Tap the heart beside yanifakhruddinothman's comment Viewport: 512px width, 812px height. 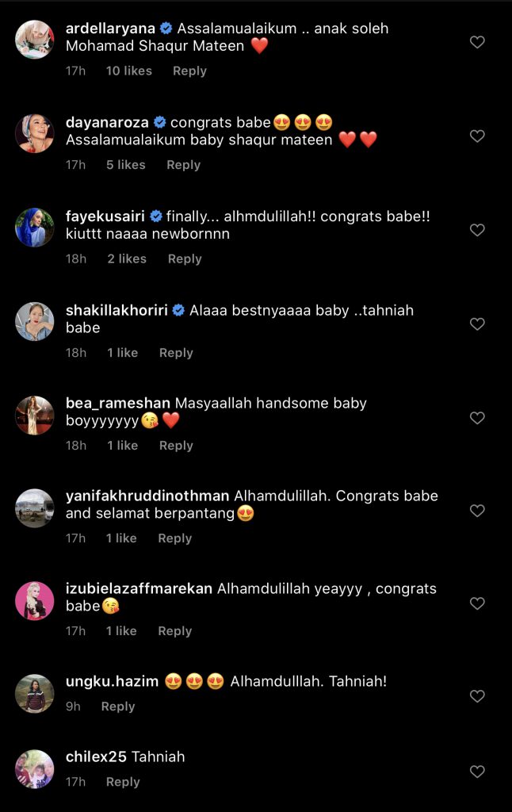[x=477, y=511]
